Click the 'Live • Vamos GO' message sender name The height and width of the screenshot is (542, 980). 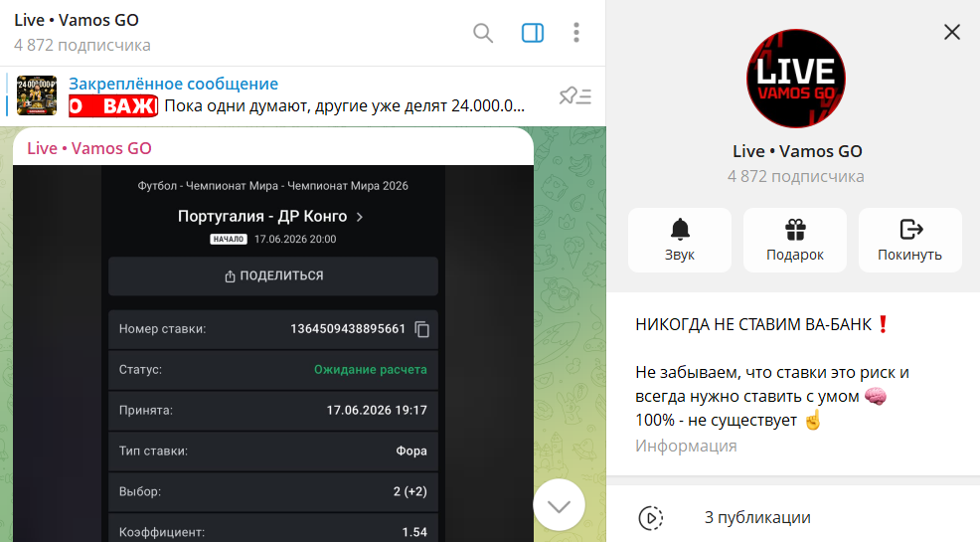click(x=89, y=148)
